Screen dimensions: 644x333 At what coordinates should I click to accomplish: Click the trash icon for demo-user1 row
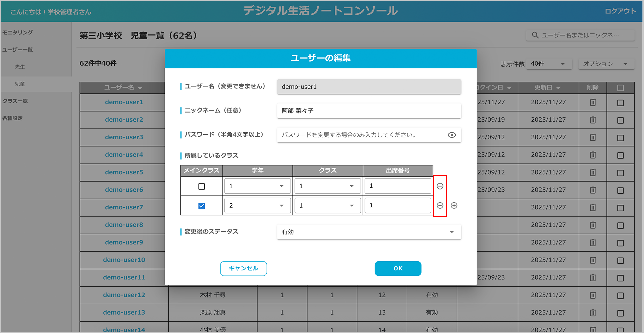[x=593, y=103]
